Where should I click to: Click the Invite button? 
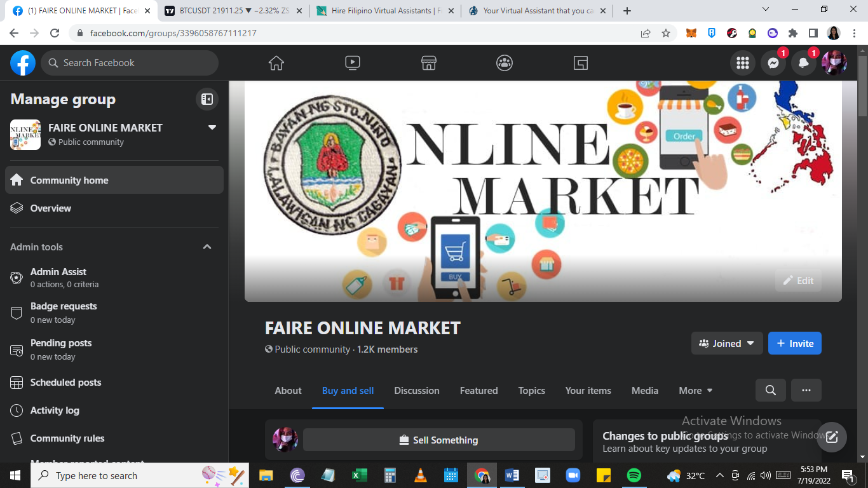(795, 343)
